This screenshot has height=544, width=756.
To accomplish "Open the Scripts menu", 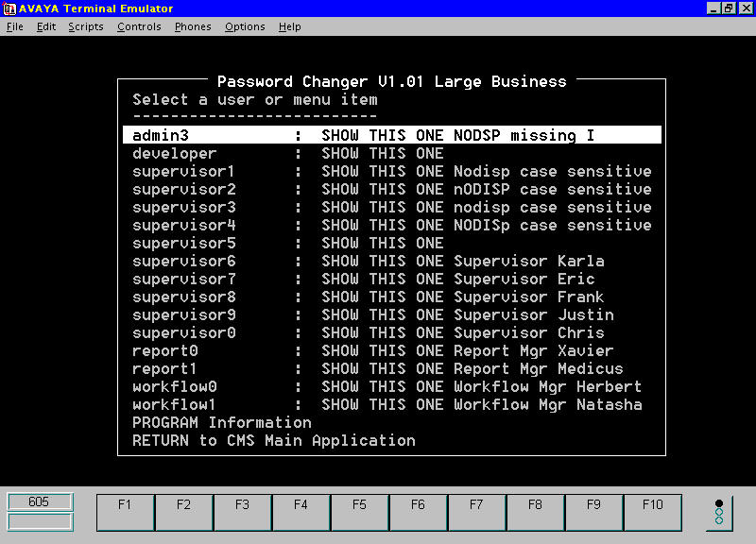I will pos(85,26).
